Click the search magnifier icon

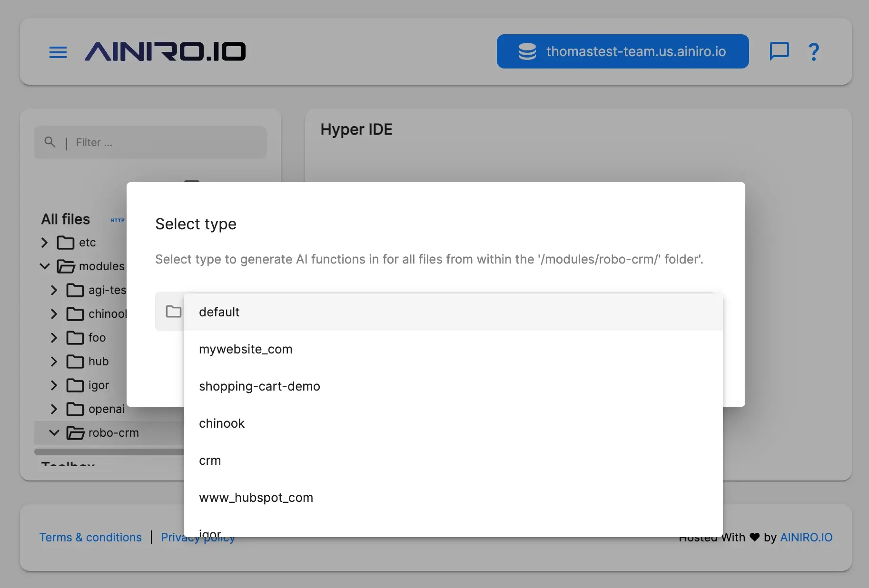point(50,142)
